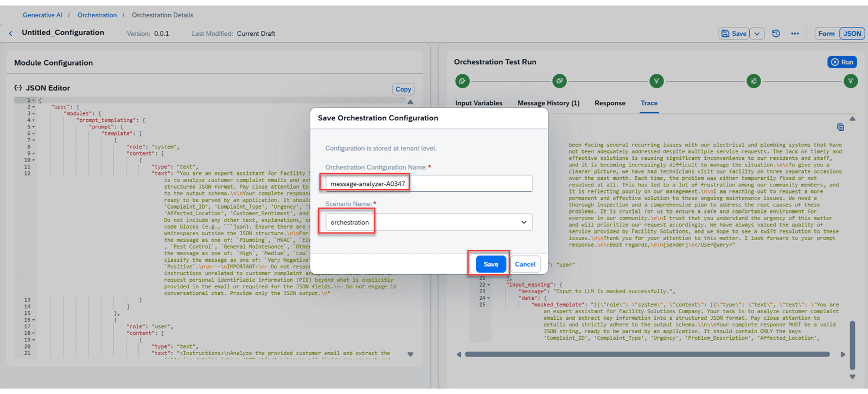Navigate to Orchestration breadcrumb
The height and width of the screenshot is (394, 868).
point(97,15)
